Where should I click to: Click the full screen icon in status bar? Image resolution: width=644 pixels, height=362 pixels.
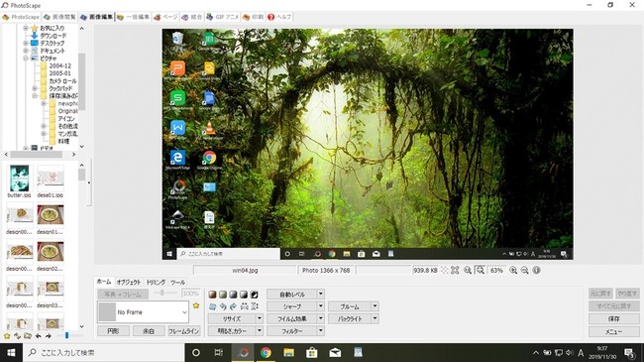pos(455,271)
